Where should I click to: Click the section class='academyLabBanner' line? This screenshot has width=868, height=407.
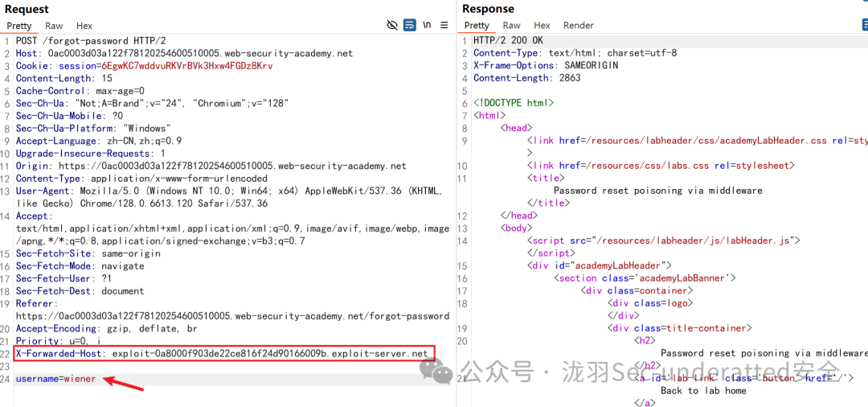645,278
